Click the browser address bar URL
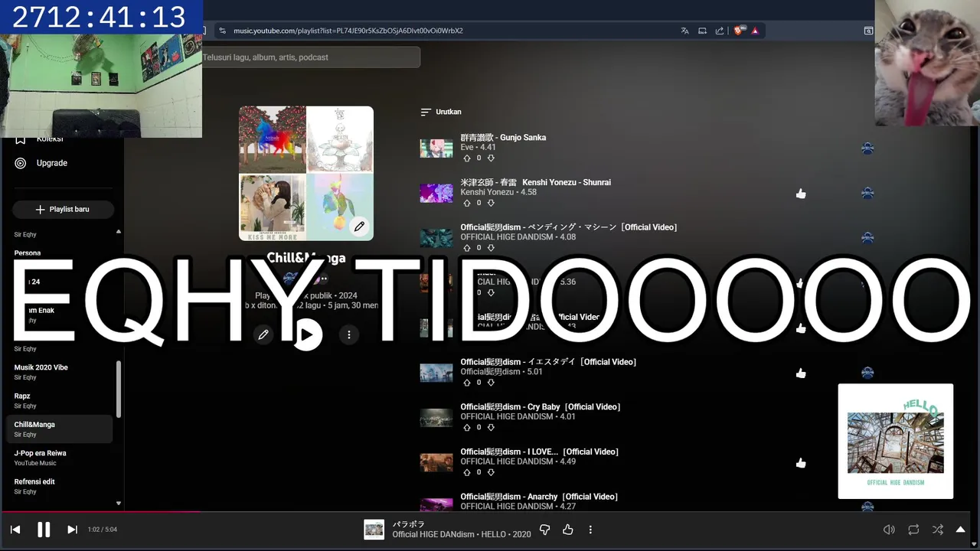This screenshot has height=551, width=980. coord(348,31)
